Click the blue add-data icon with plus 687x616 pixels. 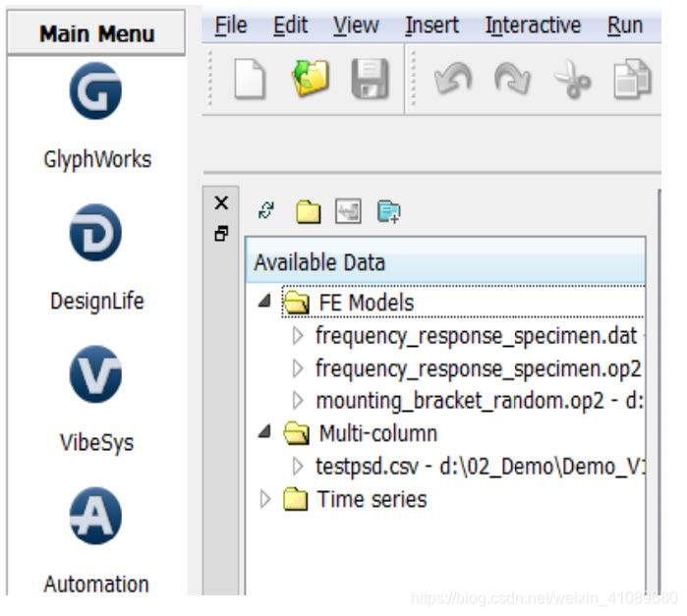click(388, 212)
